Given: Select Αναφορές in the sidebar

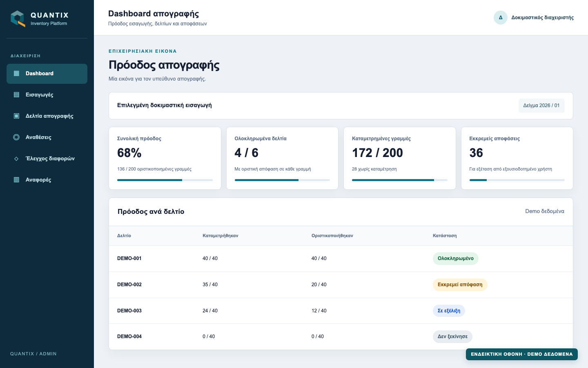Looking at the screenshot, I should click(x=47, y=180).
